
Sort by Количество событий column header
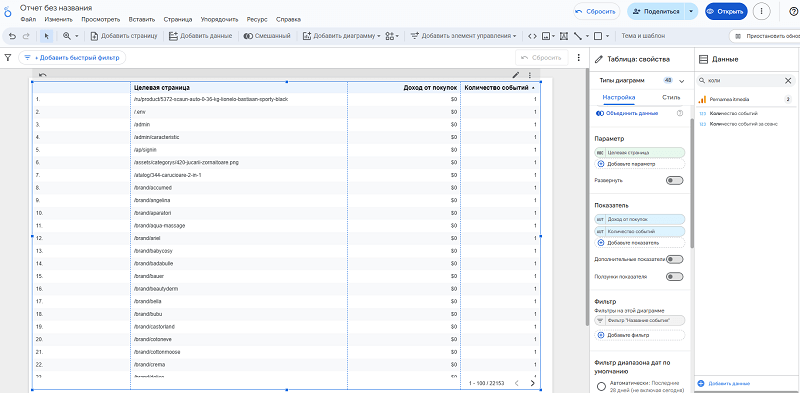point(496,88)
